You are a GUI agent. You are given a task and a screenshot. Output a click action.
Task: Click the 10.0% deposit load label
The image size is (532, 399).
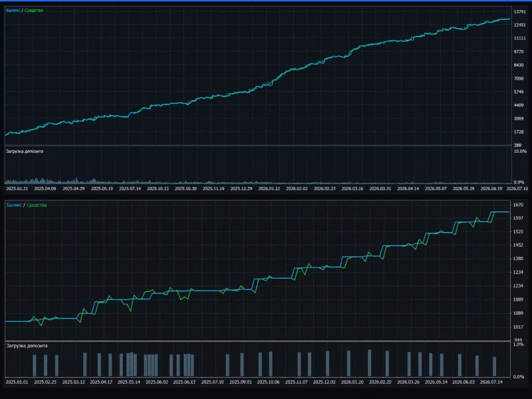pyautogui.click(x=520, y=152)
